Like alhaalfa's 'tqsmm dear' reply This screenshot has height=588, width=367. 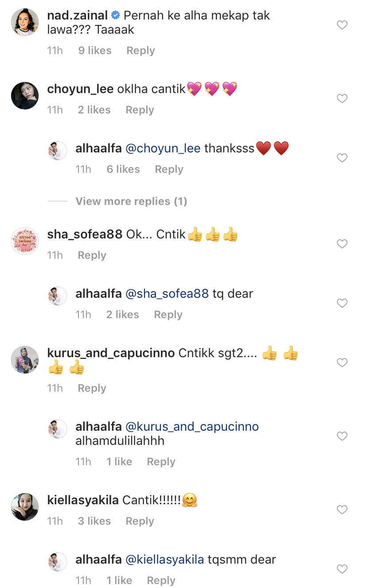tap(342, 569)
